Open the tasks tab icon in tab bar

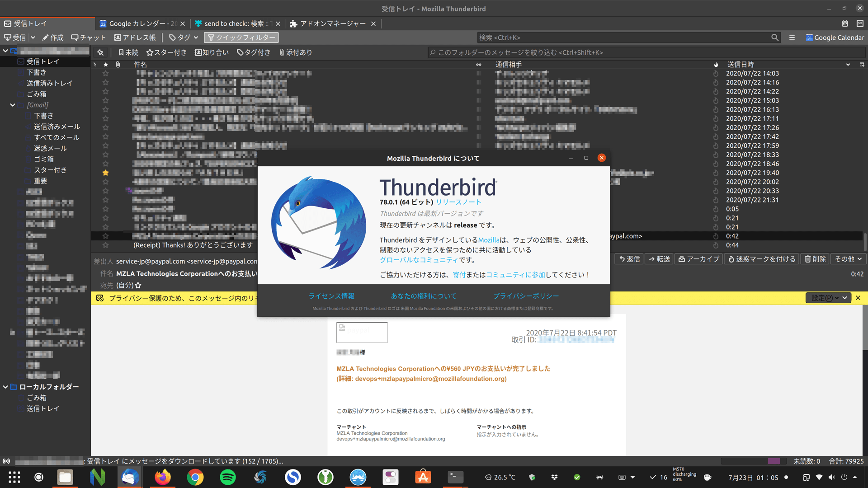coord(860,23)
